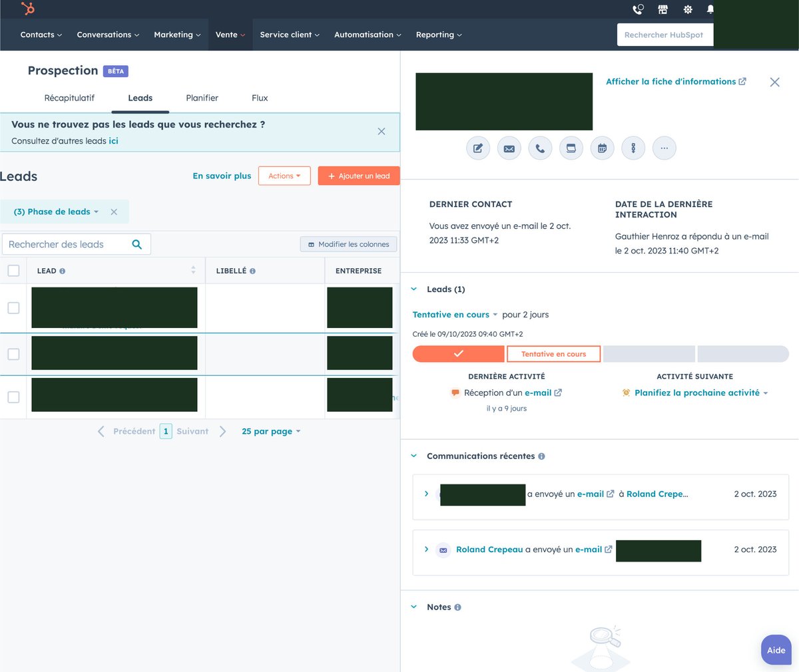The image size is (799, 672).
Task: Collapse the Leads (1) section
Action: (x=413, y=289)
